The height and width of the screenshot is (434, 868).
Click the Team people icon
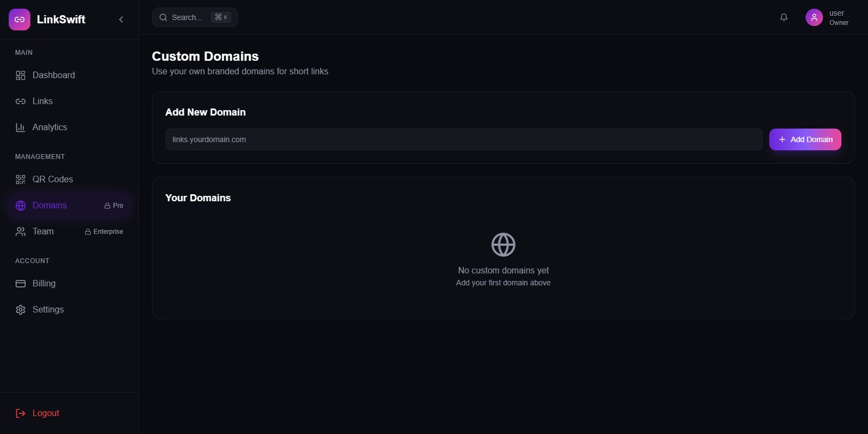[x=21, y=232]
